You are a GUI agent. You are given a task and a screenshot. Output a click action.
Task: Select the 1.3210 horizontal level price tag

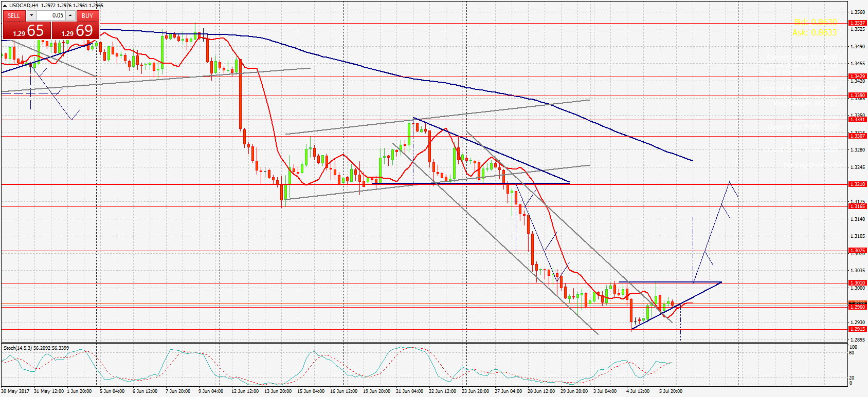click(x=857, y=184)
